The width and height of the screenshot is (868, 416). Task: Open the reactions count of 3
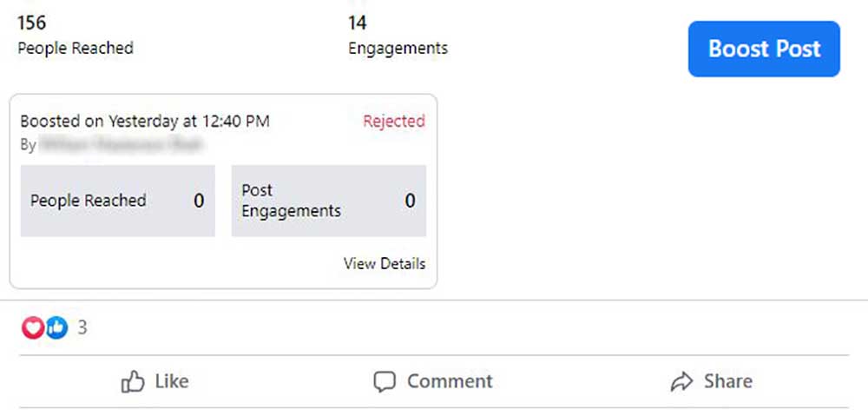82,327
